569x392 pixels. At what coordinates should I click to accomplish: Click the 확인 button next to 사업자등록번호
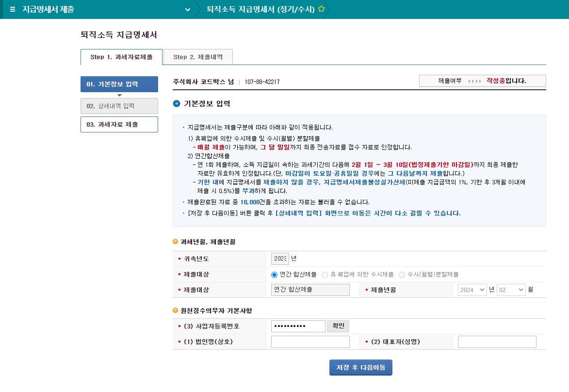point(338,326)
